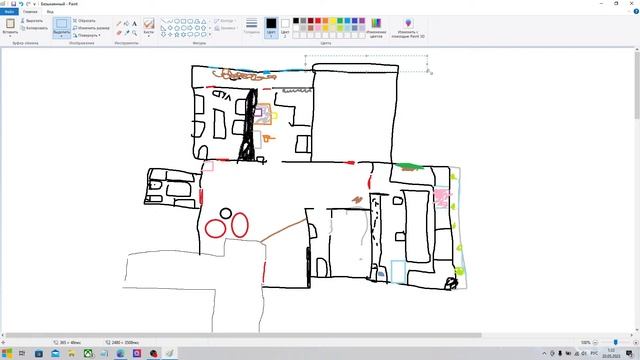This screenshot has width=640, height=360.
Task: Open the File (Файл) menu tab
Action: [x=9, y=12]
